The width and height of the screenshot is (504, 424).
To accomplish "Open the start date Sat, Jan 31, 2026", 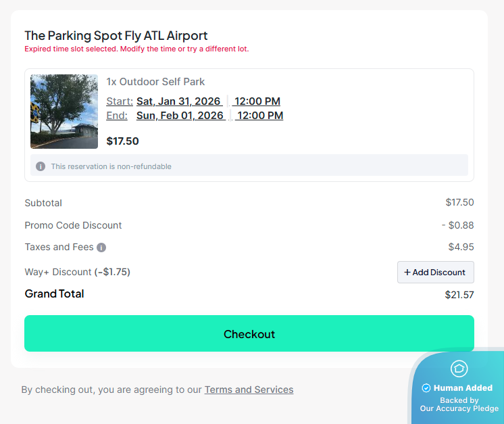I will (x=179, y=101).
